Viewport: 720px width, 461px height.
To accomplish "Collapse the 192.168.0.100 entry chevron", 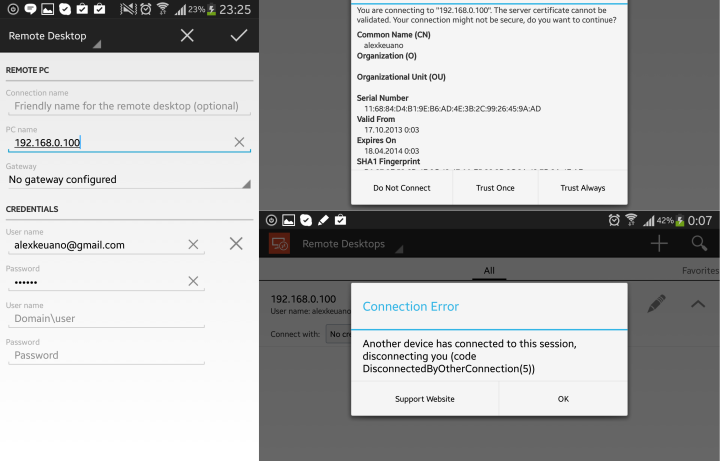I will pos(698,304).
